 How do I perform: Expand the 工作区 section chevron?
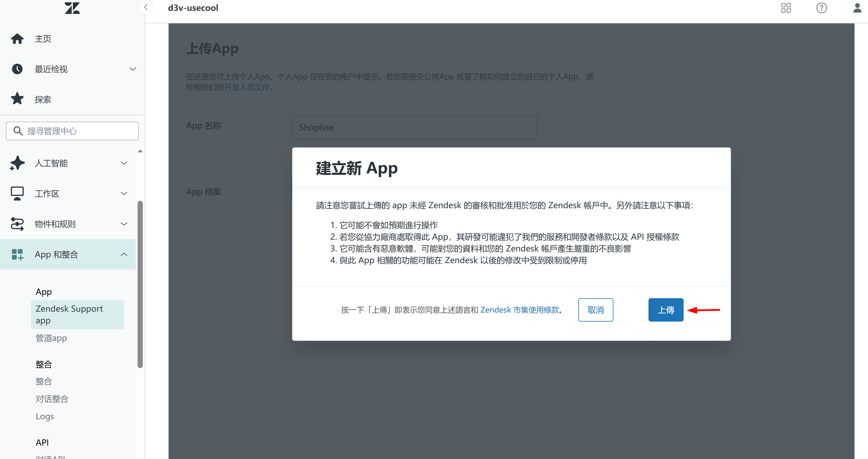pos(124,194)
